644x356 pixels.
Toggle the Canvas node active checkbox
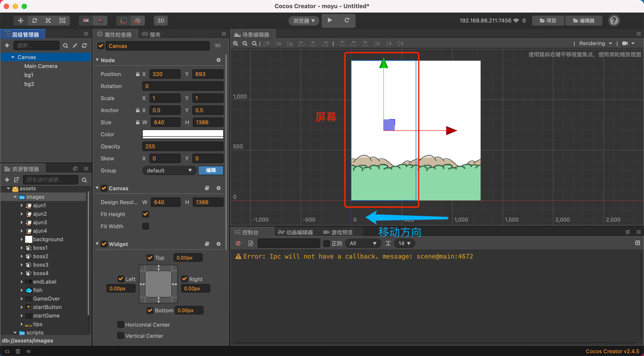[101, 46]
